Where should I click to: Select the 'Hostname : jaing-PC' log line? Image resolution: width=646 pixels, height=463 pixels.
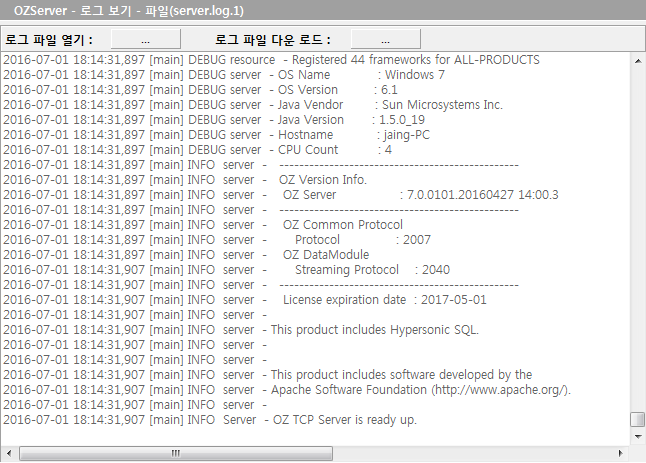point(217,135)
